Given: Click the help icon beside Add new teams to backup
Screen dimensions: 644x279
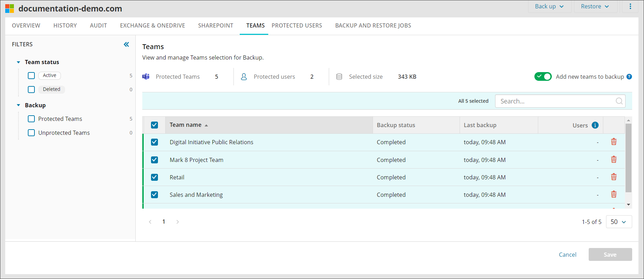Looking at the screenshot, I should tap(629, 77).
